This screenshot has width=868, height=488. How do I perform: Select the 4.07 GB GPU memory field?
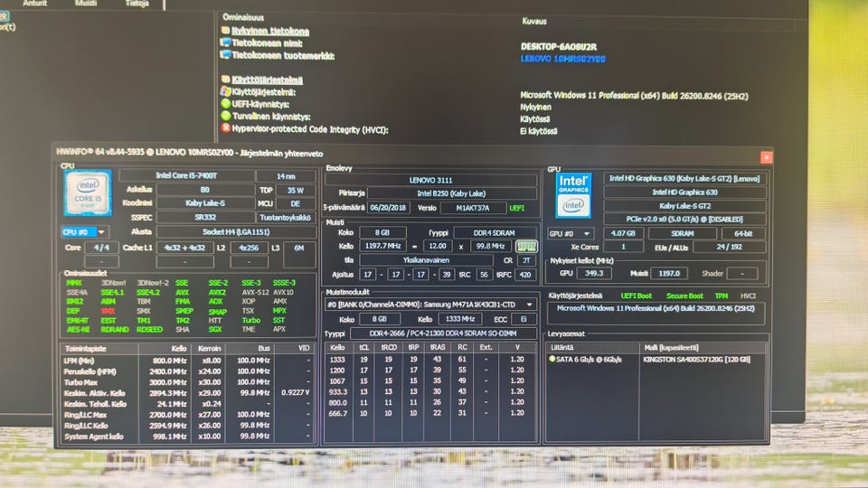point(623,233)
